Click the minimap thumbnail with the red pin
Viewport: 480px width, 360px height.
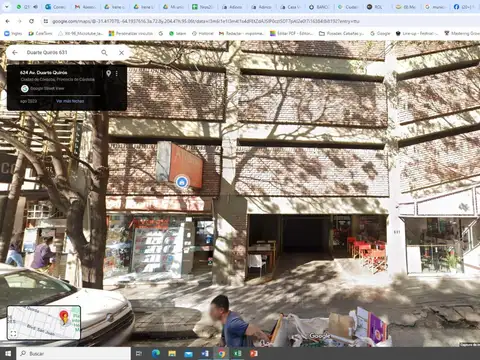[x=44, y=322]
